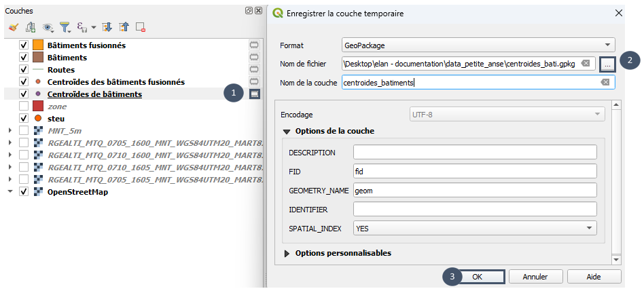Click the OK button
Screen dimensions: 644x291
[x=477, y=277]
